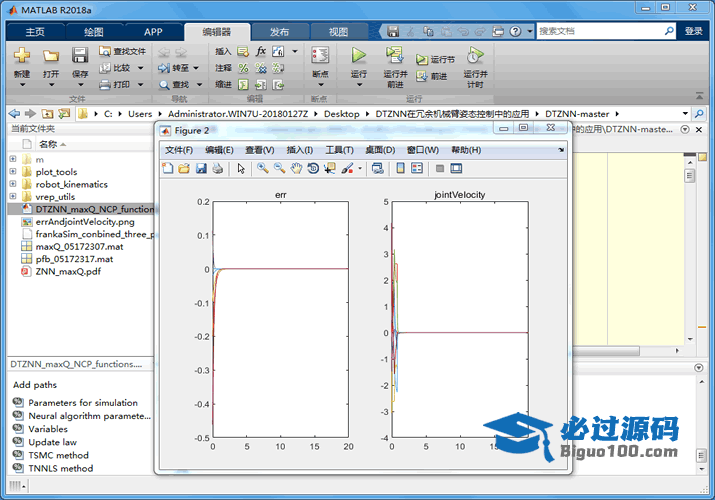Select maxQ_05172307.mat file
This screenshot has height=500, width=715.
pos(80,247)
